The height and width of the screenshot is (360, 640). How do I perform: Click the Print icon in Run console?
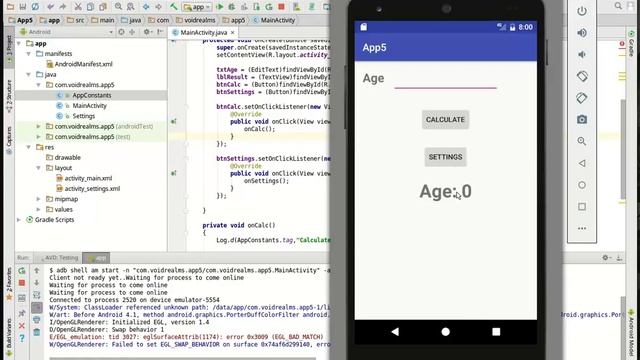tap(37, 320)
